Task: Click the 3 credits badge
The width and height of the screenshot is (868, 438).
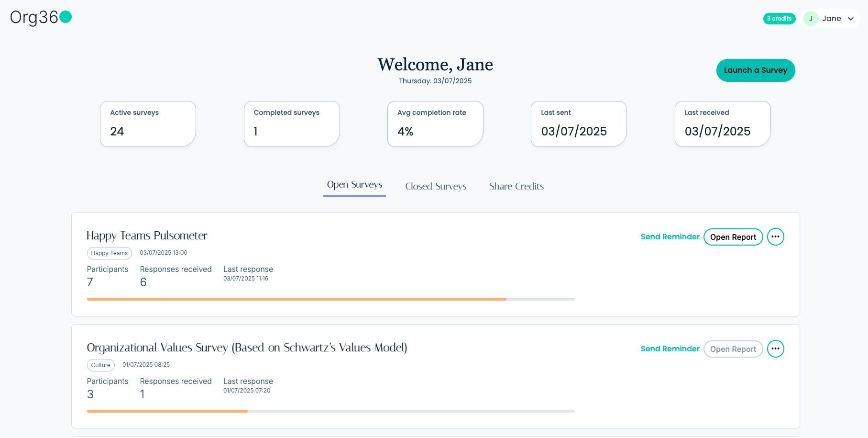Action: [x=779, y=19]
